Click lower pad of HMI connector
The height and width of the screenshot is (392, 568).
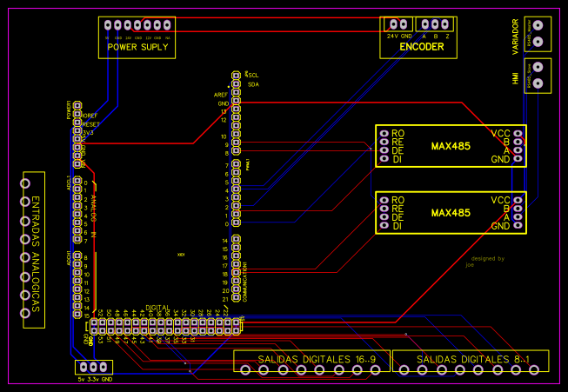tap(538, 83)
